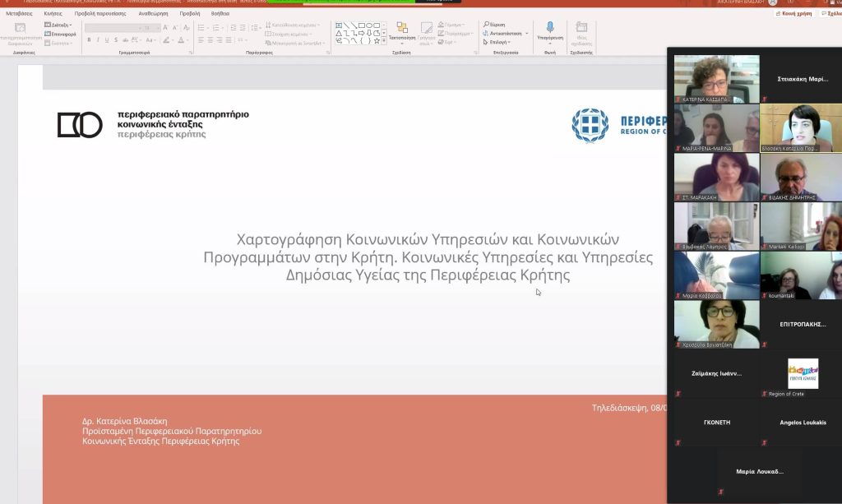Image resolution: width=842 pixels, height=504 pixels.
Task: Open the Προβολή παρουσίασης tab
Action: coord(99,13)
